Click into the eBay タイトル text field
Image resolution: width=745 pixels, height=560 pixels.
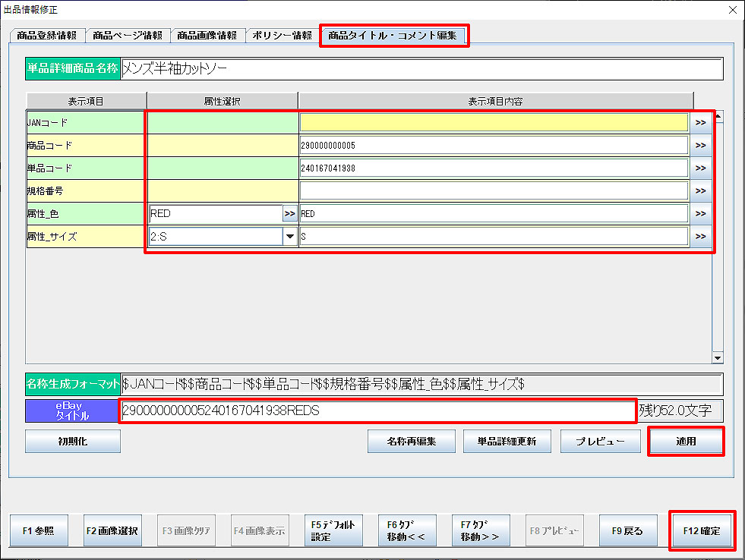(377, 411)
